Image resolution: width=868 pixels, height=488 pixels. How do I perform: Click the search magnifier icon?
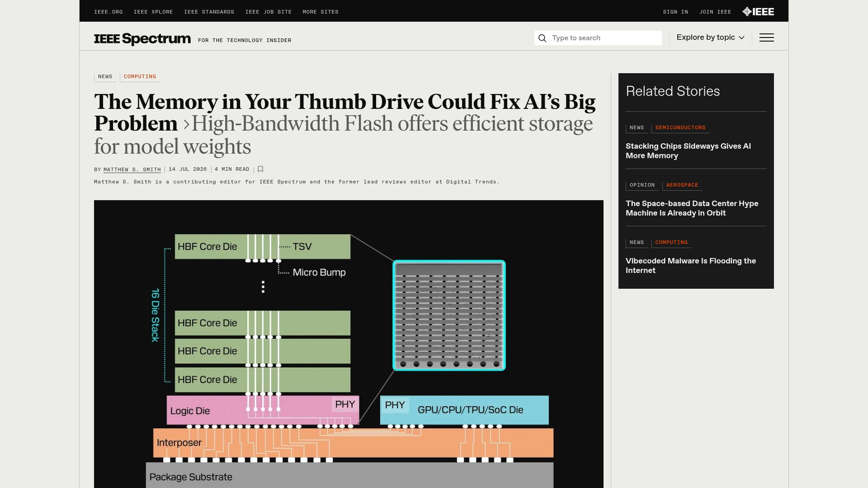[x=542, y=38]
